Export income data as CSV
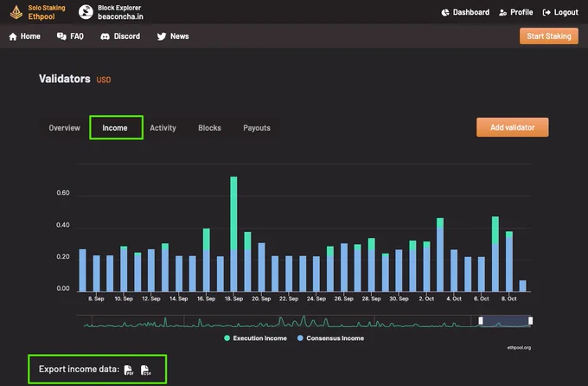 click(145, 370)
